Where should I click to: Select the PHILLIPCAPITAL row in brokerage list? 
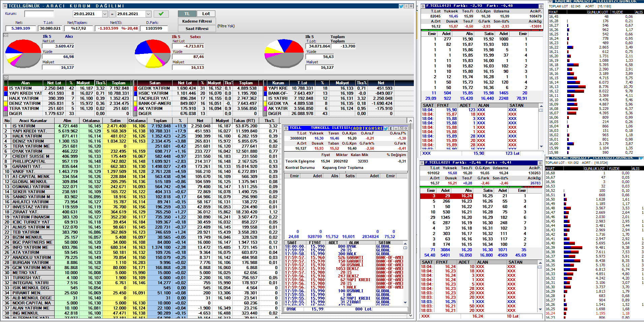pos(142,162)
